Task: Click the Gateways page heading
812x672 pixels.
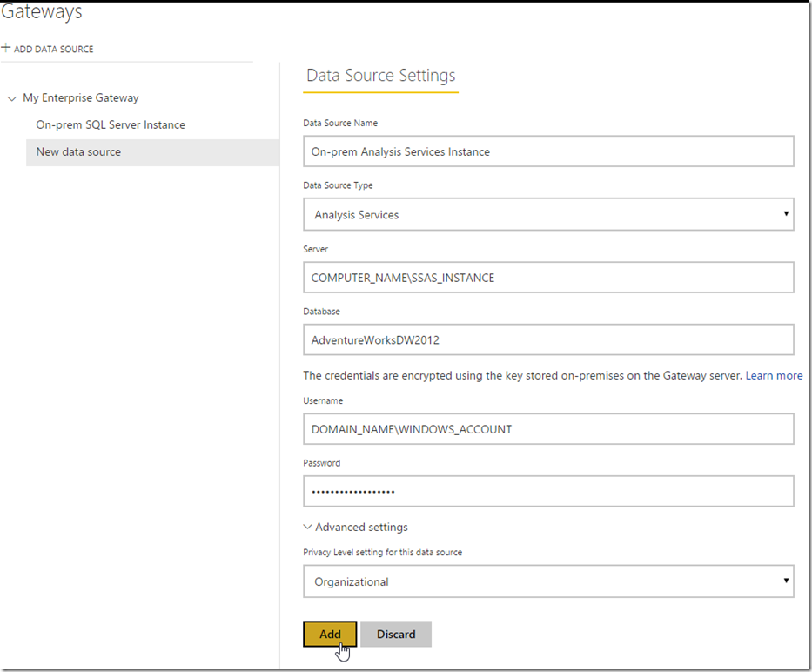Action: point(42,11)
